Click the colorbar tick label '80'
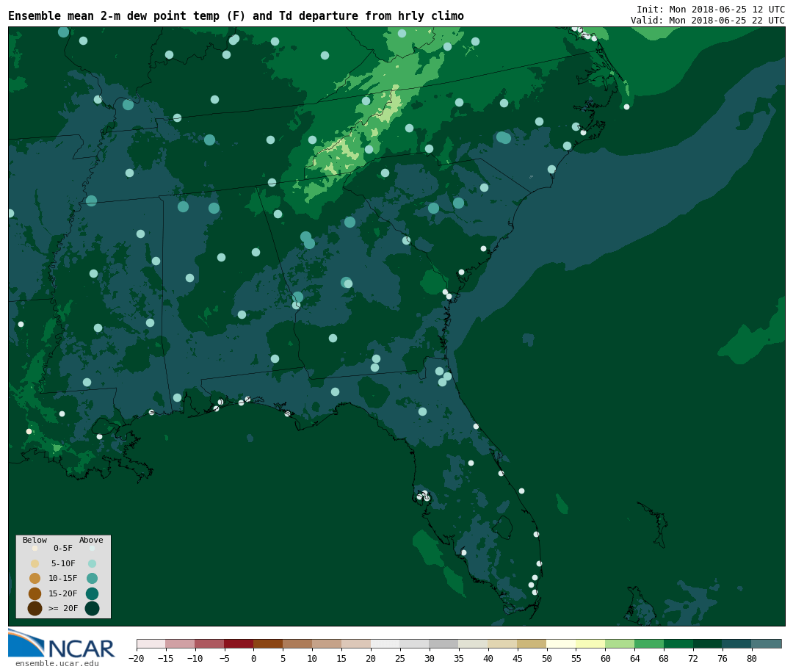The height and width of the screenshot is (672, 793). pyautogui.click(x=752, y=658)
